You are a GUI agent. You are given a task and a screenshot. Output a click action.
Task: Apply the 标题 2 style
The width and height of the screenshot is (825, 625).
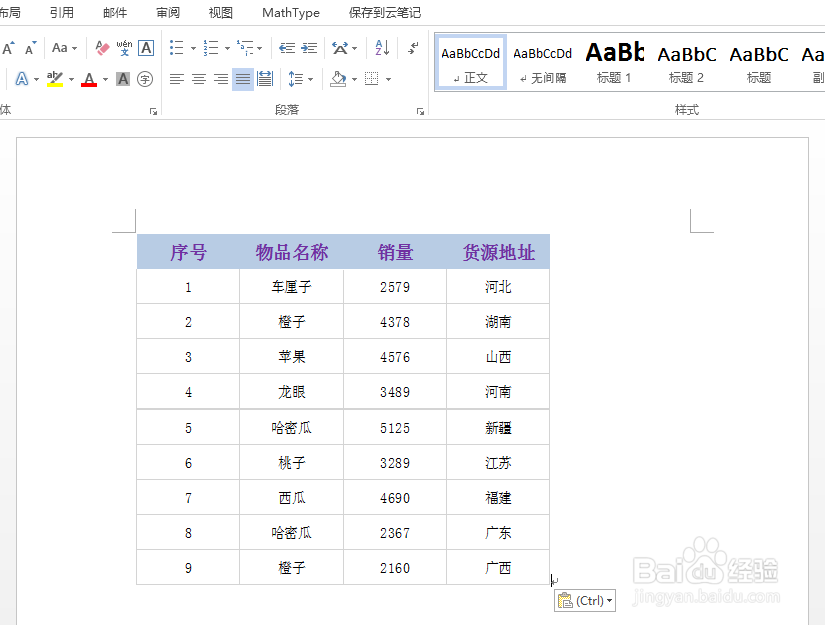(x=686, y=63)
